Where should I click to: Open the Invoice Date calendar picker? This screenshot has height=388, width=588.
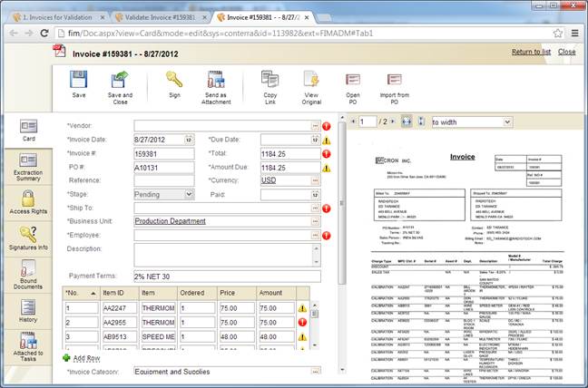pos(189,140)
